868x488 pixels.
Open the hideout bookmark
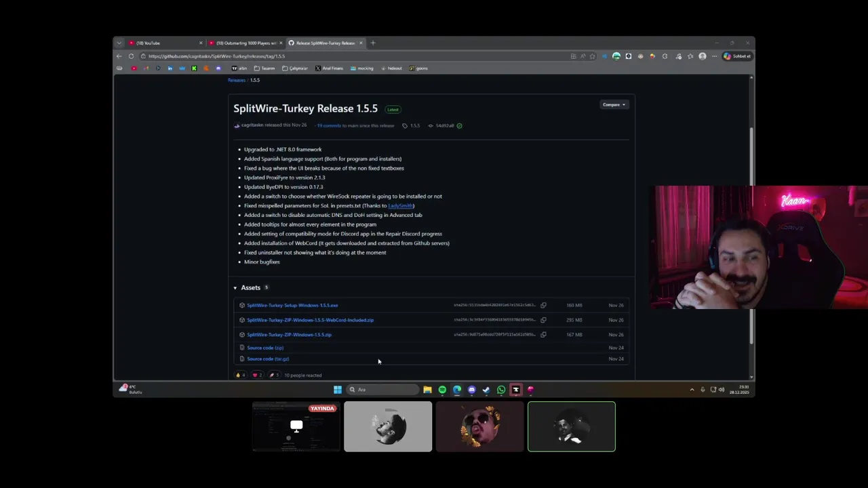point(391,68)
